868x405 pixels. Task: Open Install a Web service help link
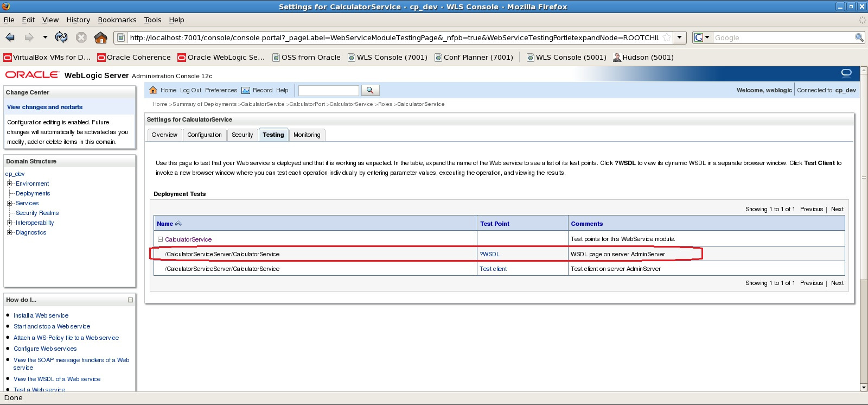(x=41, y=315)
